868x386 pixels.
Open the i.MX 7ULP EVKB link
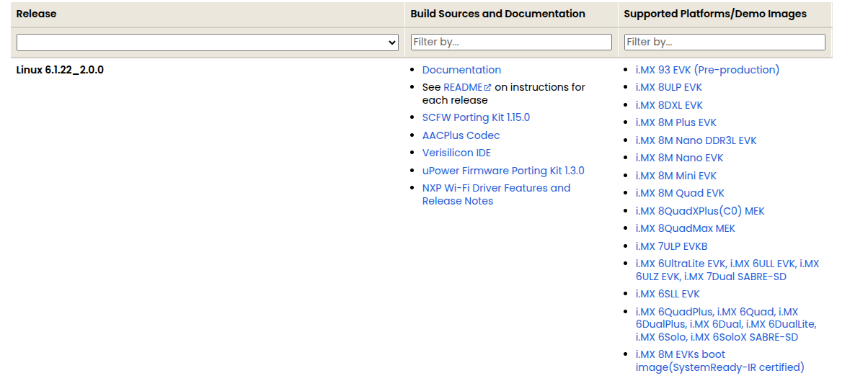click(671, 246)
